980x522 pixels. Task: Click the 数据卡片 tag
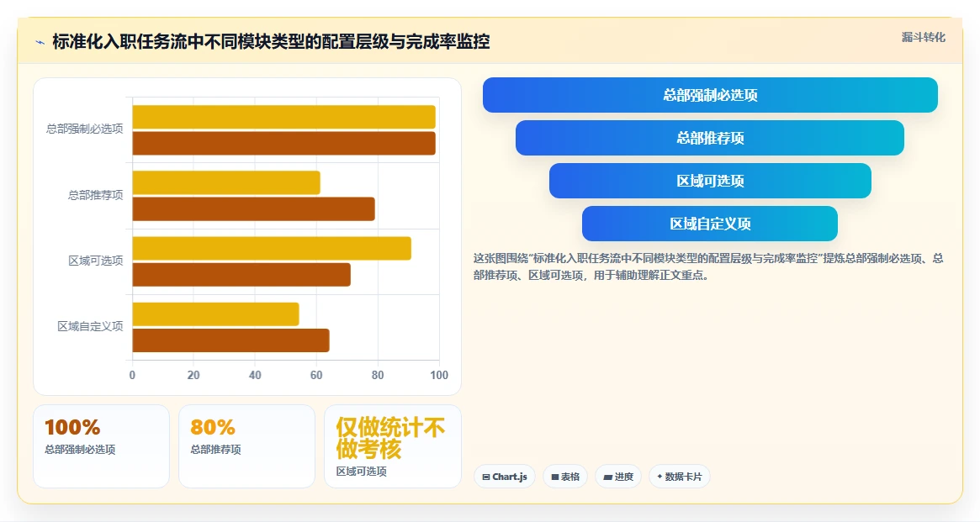pyautogui.click(x=680, y=477)
